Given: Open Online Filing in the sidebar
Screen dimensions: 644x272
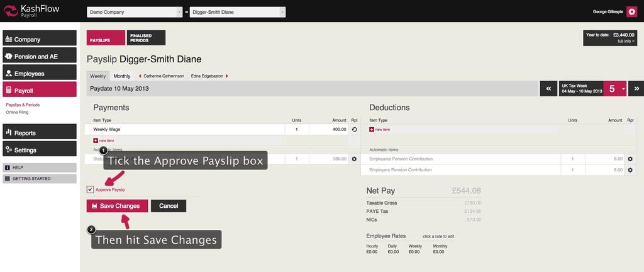Looking at the screenshot, I should point(18,112).
